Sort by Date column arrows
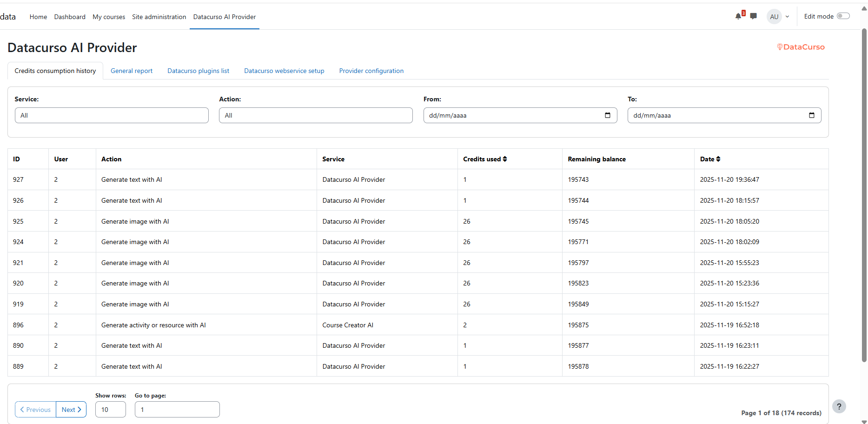The height and width of the screenshot is (424, 868). coord(718,159)
